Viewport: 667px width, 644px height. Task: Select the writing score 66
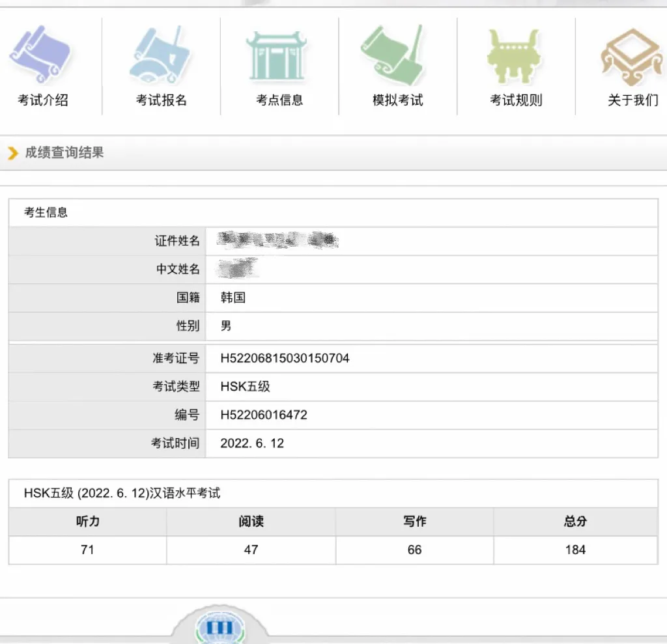[415, 550]
